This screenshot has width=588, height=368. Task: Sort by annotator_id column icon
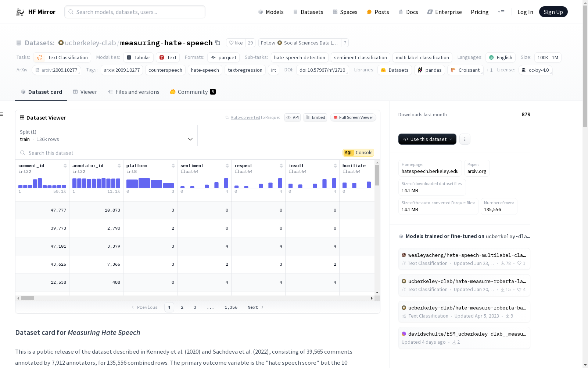119,166
